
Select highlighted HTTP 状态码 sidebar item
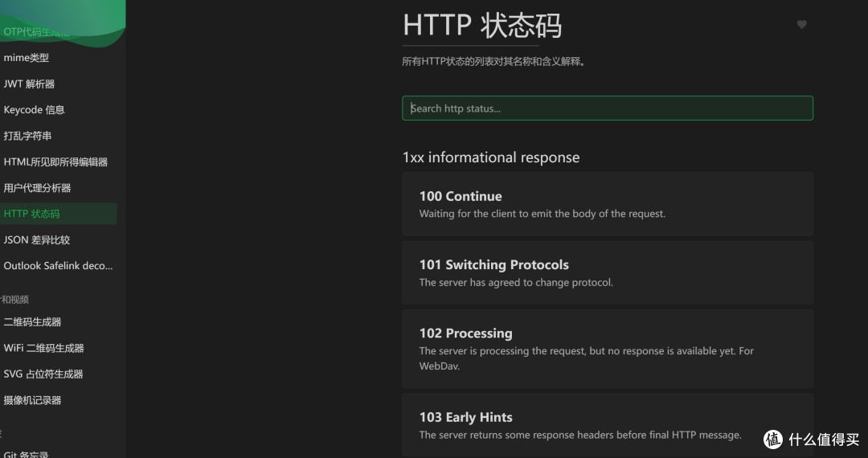click(x=58, y=214)
